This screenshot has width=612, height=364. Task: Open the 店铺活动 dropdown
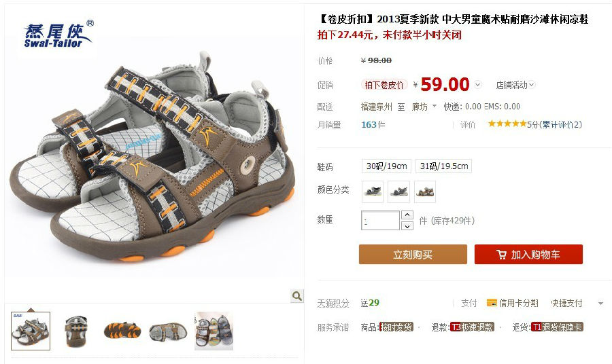[515, 85]
